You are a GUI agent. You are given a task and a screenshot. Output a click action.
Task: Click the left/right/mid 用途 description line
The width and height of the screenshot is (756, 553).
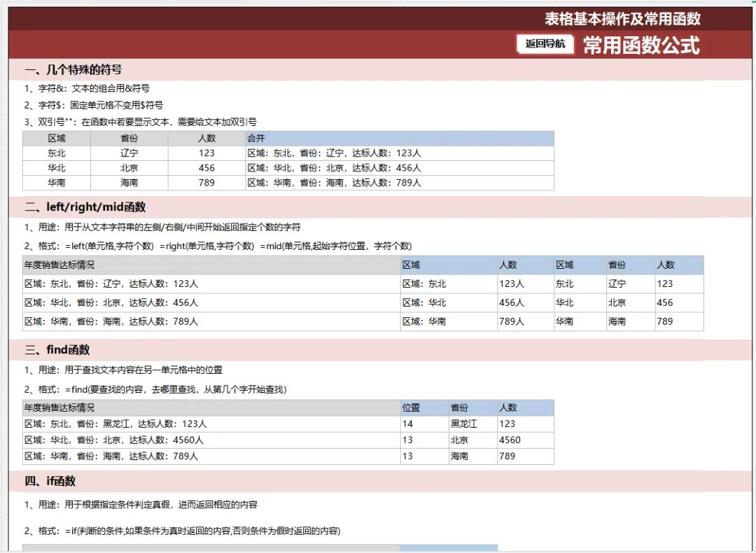click(162, 227)
